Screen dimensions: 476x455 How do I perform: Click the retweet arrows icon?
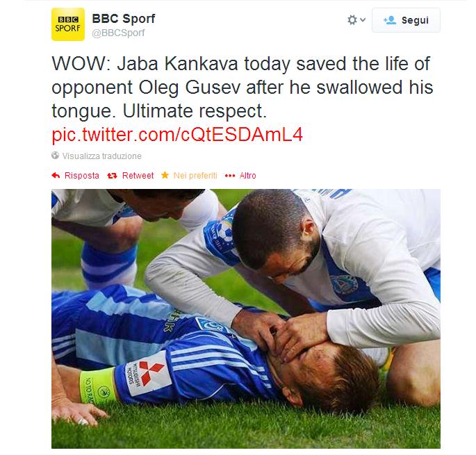[x=112, y=176]
